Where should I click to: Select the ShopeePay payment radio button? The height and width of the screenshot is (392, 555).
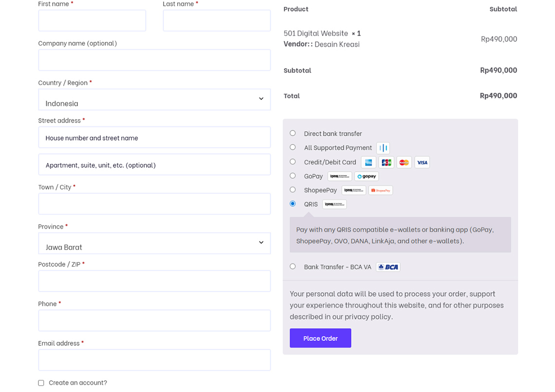pos(293,190)
